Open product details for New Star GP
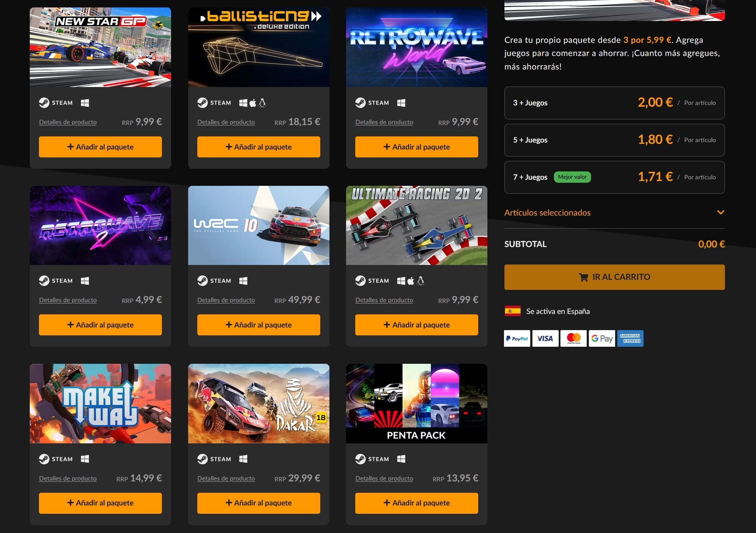The image size is (756, 533). [68, 122]
